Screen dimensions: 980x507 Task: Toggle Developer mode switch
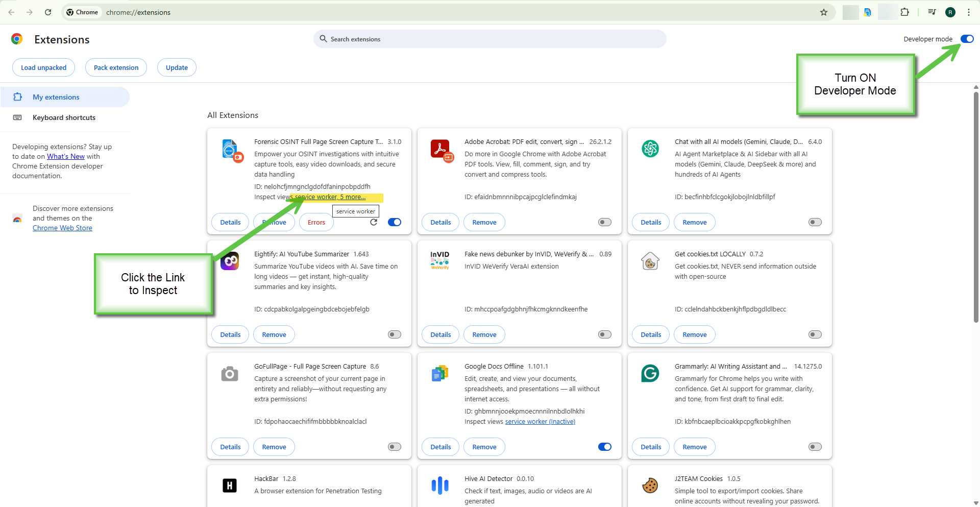(x=967, y=39)
